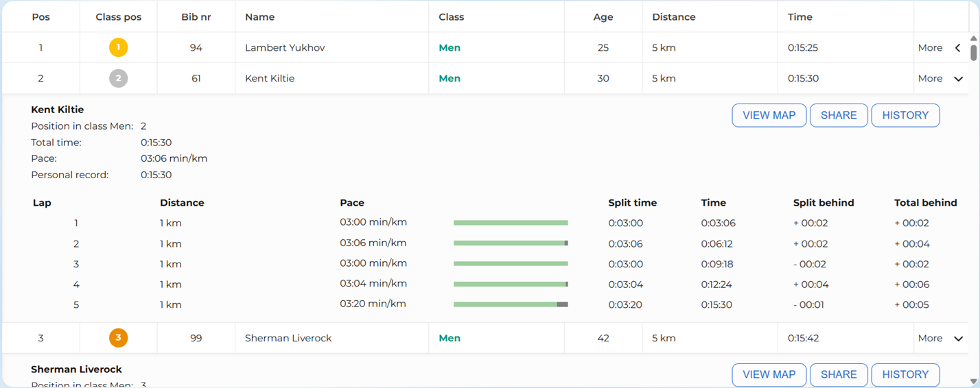Open History for Sherman Liverock

905,375
